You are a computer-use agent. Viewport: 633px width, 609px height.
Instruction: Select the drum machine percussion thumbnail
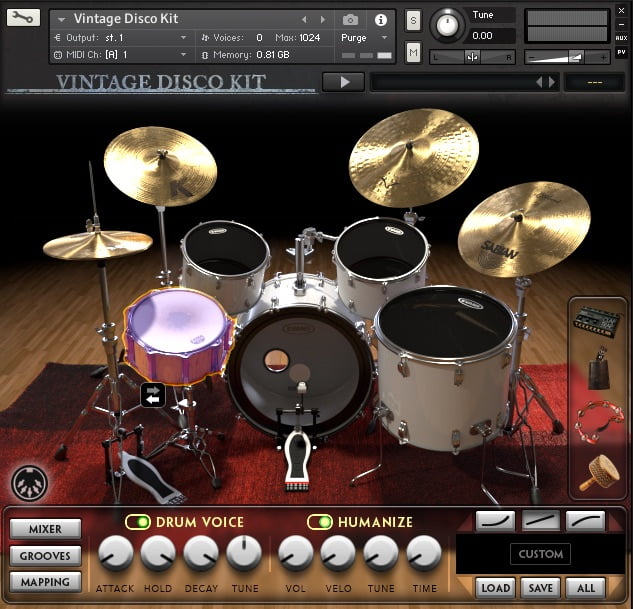coord(597,321)
